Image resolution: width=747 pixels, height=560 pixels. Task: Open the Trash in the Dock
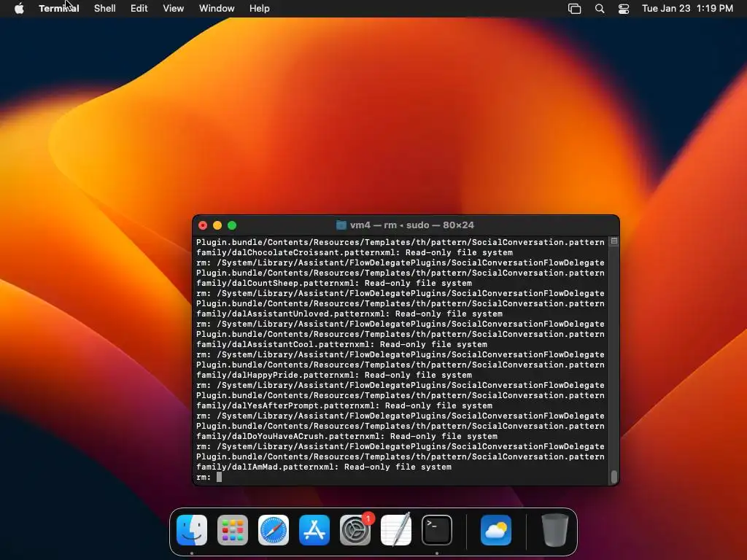point(555,530)
